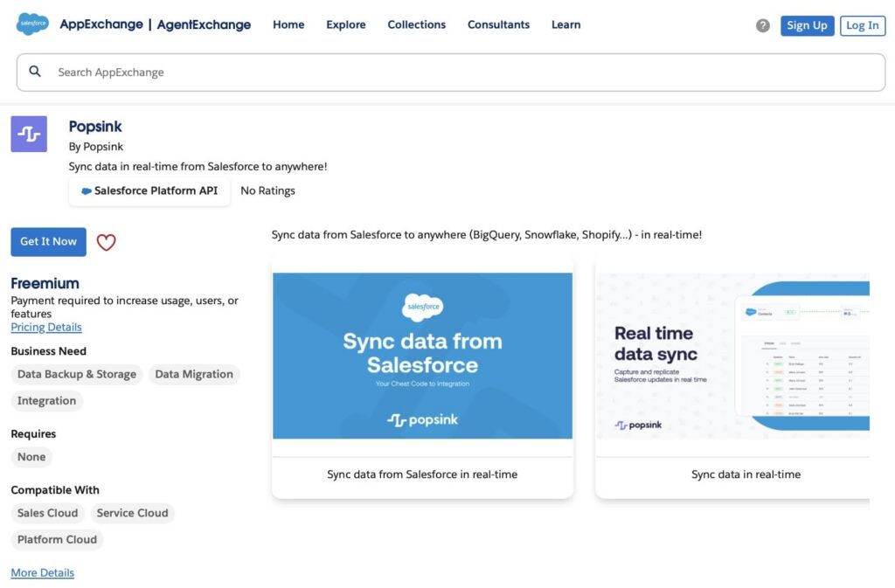Click the Salesforce cloud logo
Viewport: 895px width, 588px height.
click(x=32, y=24)
